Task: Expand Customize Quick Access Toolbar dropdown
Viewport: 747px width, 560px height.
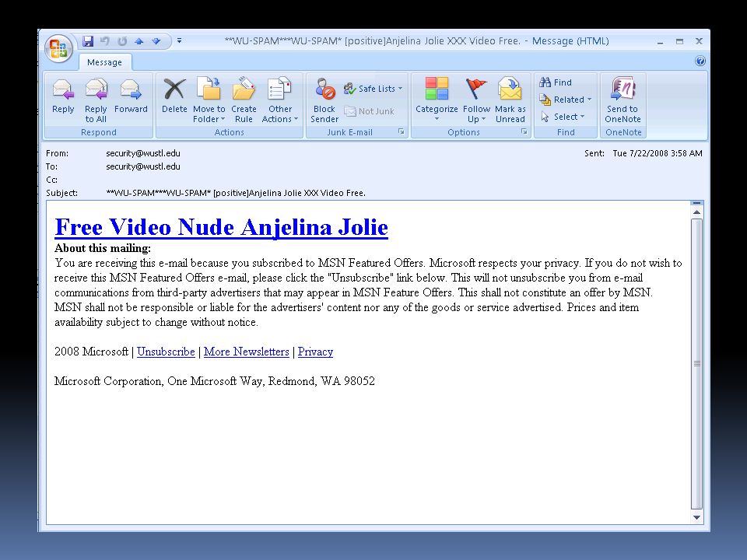Action: point(179,41)
